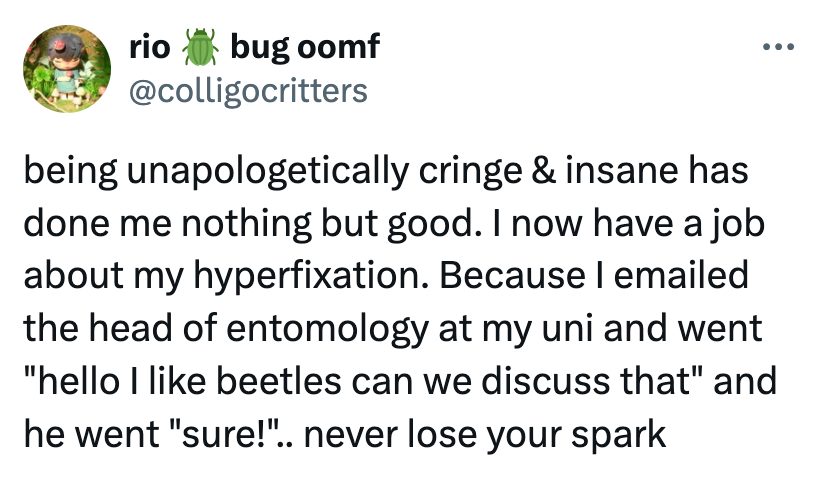Open the three-dot more options menu
This screenshot has height=478, width=814.
tap(778, 49)
